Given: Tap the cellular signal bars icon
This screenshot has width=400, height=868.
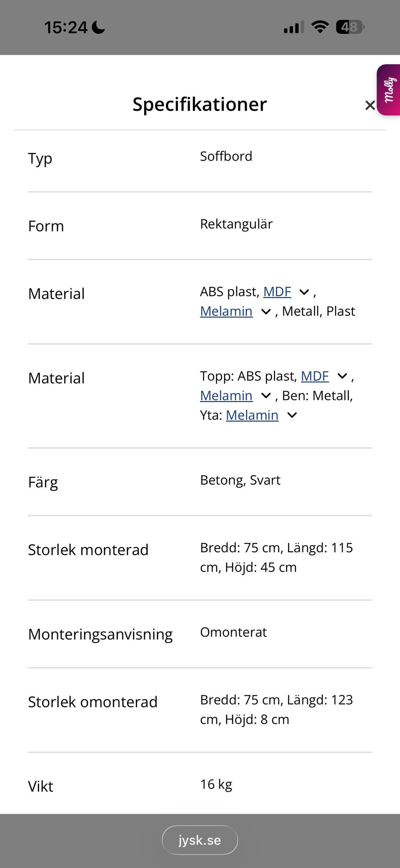Looking at the screenshot, I should click(294, 27).
